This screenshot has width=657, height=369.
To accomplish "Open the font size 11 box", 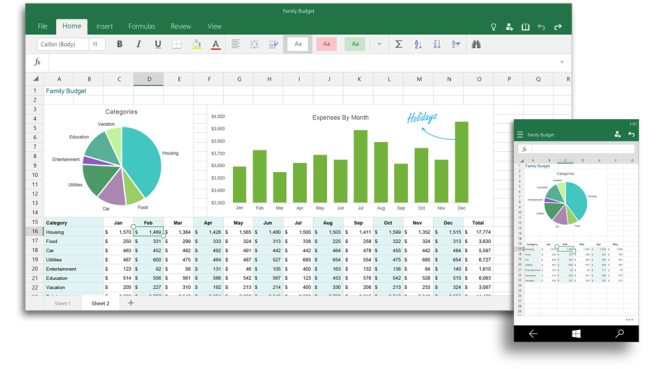I will [97, 44].
